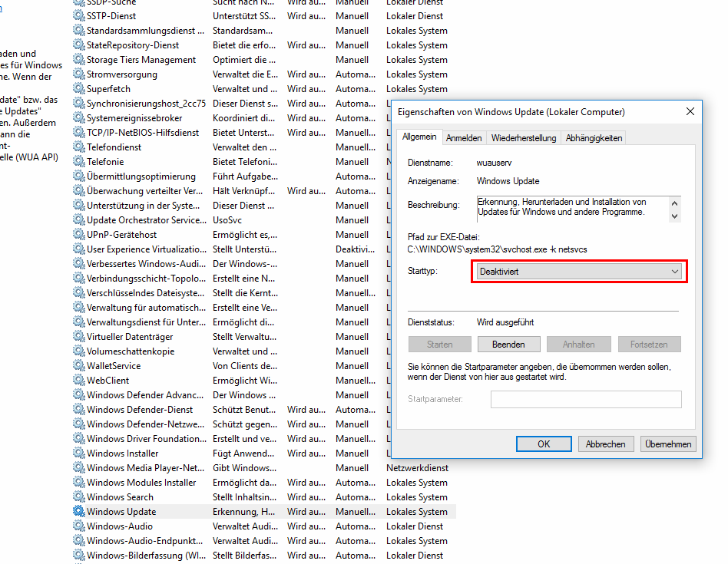
Task: Select the Überwachung verteilter Ver... service row
Action: tap(231, 190)
